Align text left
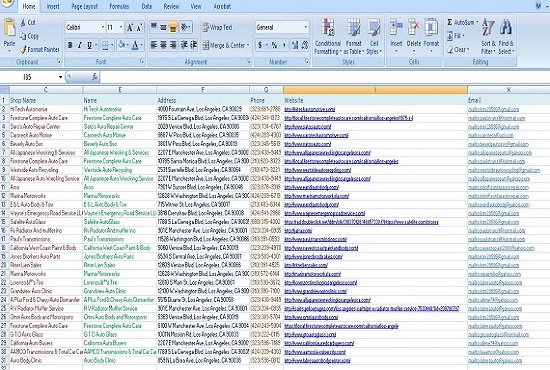 pos(154,45)
